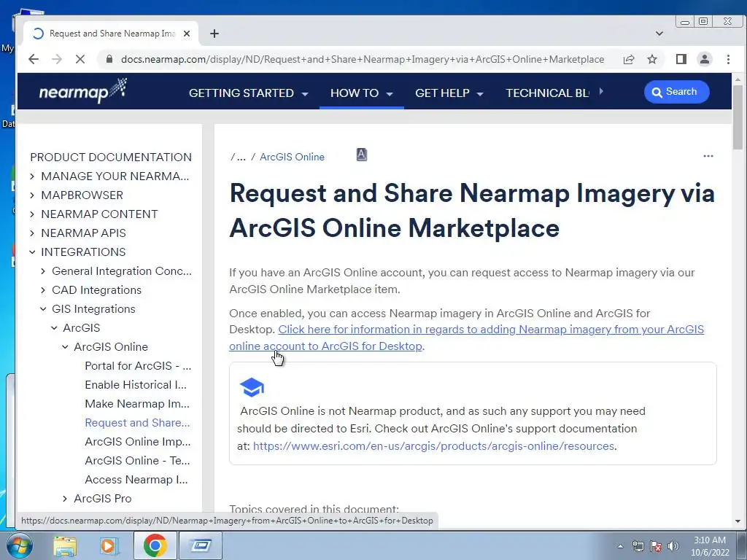Open Portal for ArcGIS page in sidebar
This screenshot has width=747, height=560.
(x=138, y=366)
